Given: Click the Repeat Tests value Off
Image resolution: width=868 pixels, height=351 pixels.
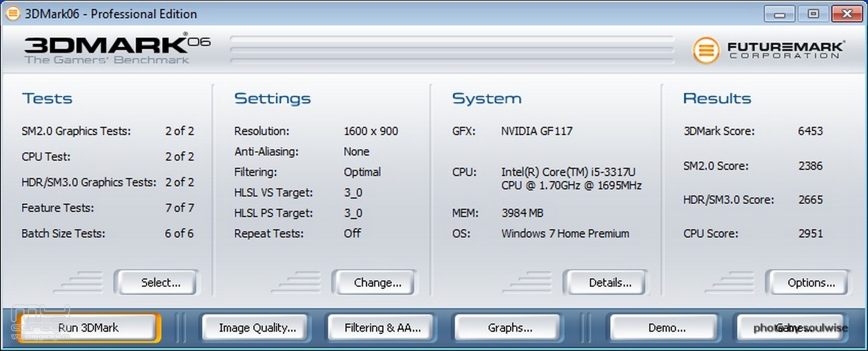Looking at the screenshot, I should click(x=353, y=233).
